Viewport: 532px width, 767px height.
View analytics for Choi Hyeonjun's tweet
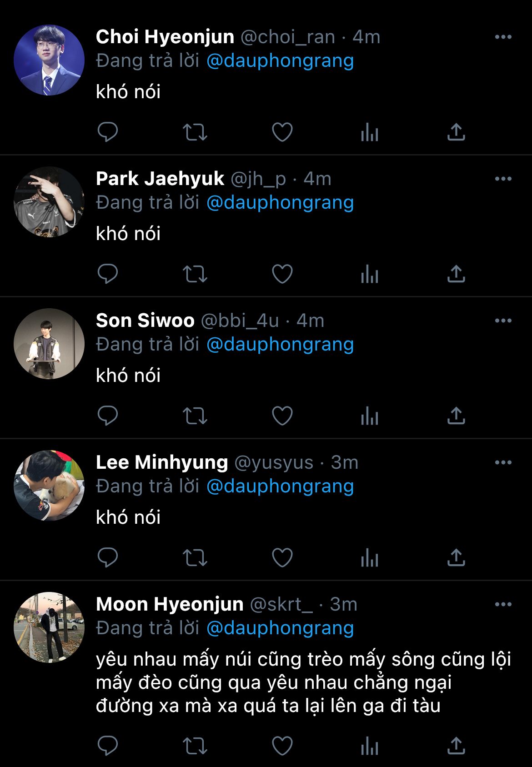click(369, 132)
